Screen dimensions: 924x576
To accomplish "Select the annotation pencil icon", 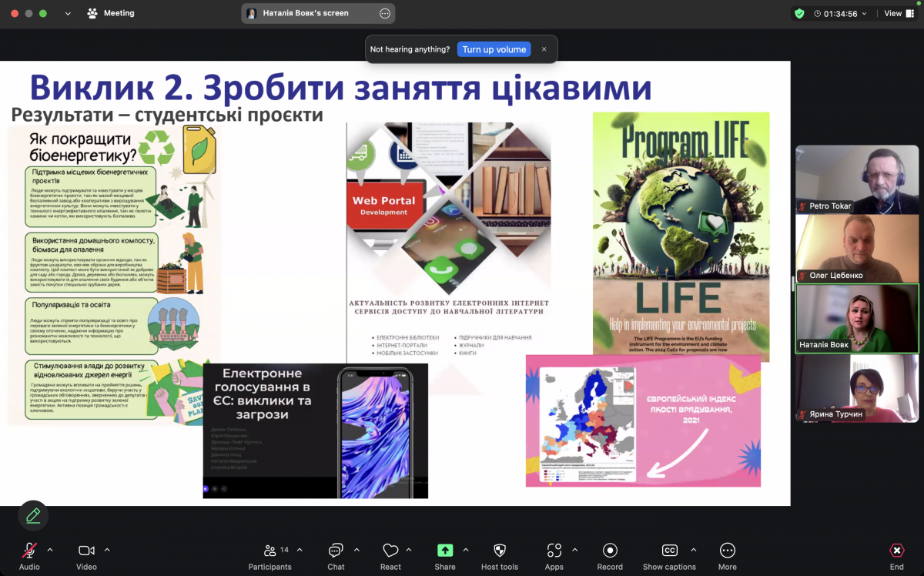I will click(x=32, y=515).
